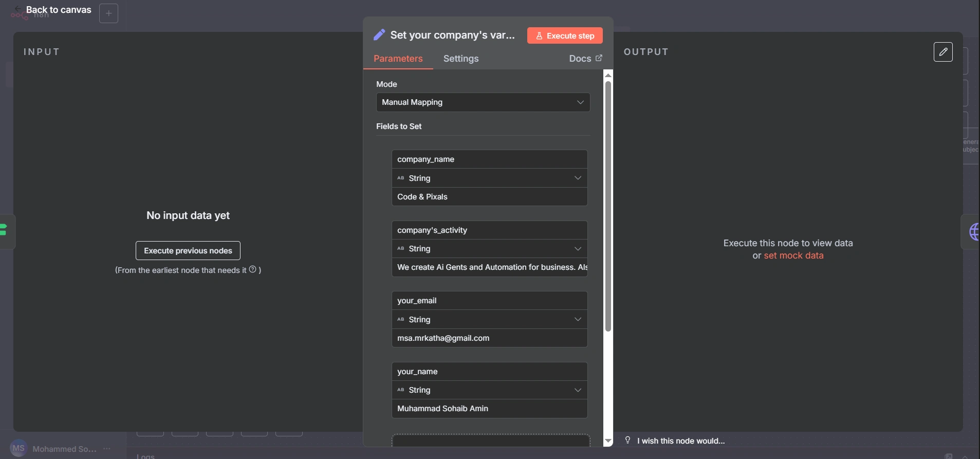Image resolution: width=980 pixels, height=459 pixels.
Task: Click the company_name value field Code & Pixals
Action: coord(489,197)
